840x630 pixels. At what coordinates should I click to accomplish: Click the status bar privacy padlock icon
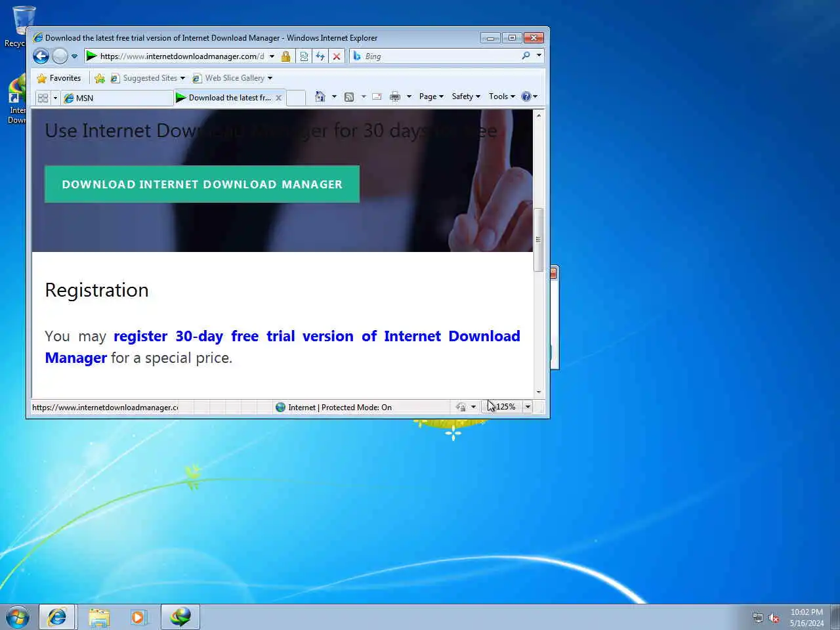[461, 407]
